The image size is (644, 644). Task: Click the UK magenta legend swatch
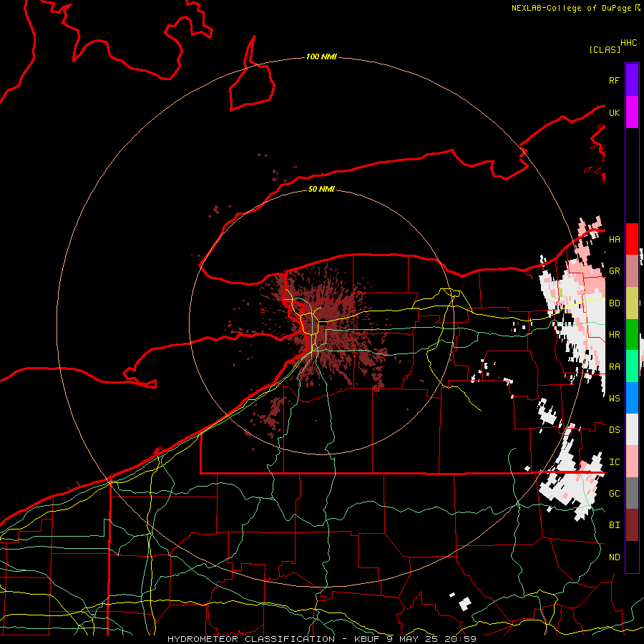click(x=632, y=112)
